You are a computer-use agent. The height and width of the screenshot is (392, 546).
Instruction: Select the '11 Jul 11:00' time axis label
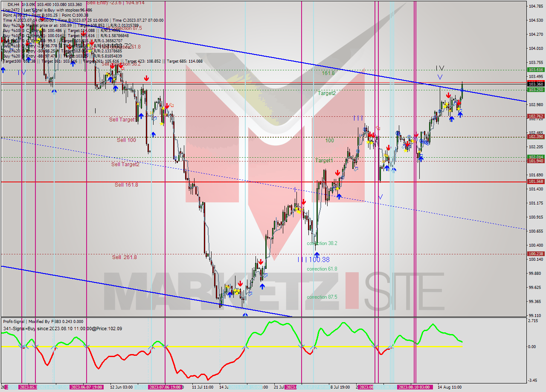[x=203, y=387]
